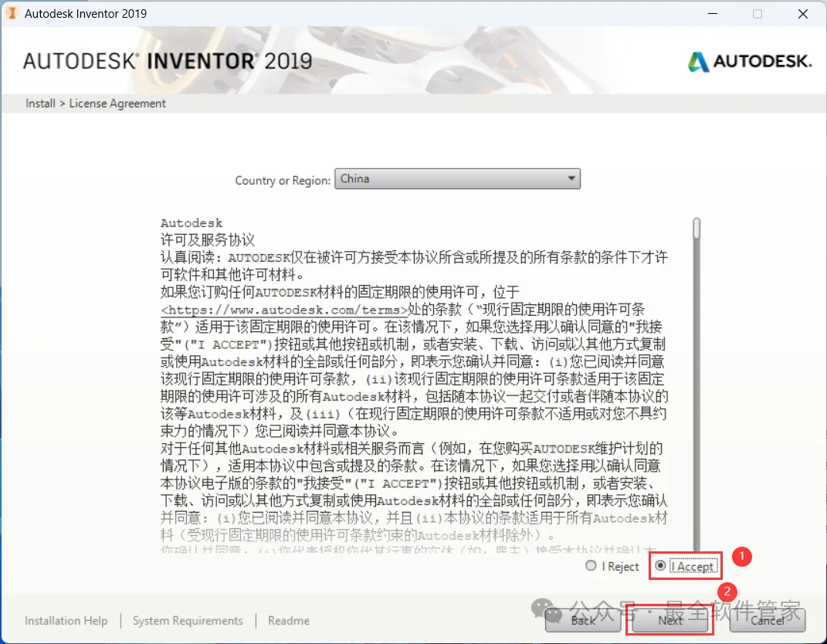Open the System Requirements link
Viewport: 827px width, 644px height.
188,621
